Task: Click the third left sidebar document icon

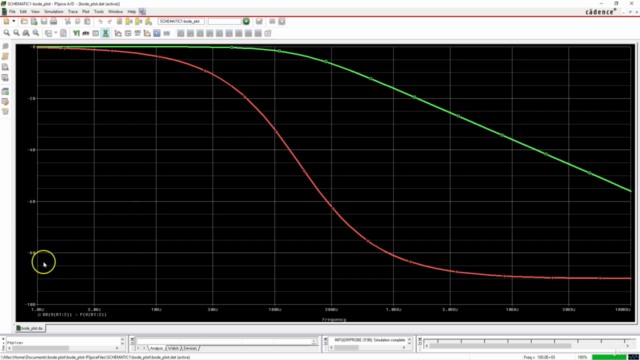Action: tap(5, 67)
